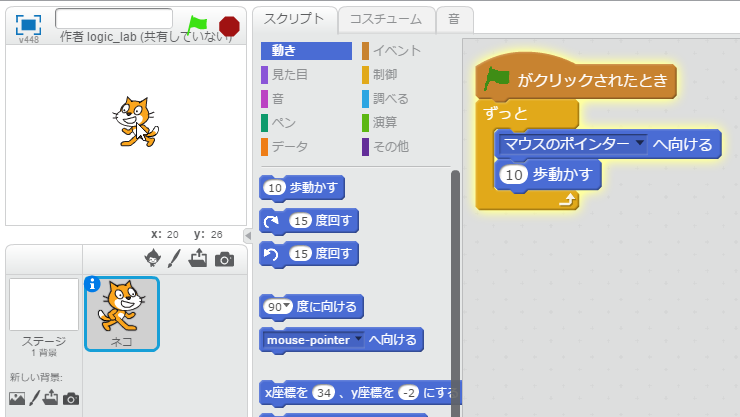Choose backdrop from library icon
Image resolution: width=740 pixels, height=417 pixels.
[17, 399]
